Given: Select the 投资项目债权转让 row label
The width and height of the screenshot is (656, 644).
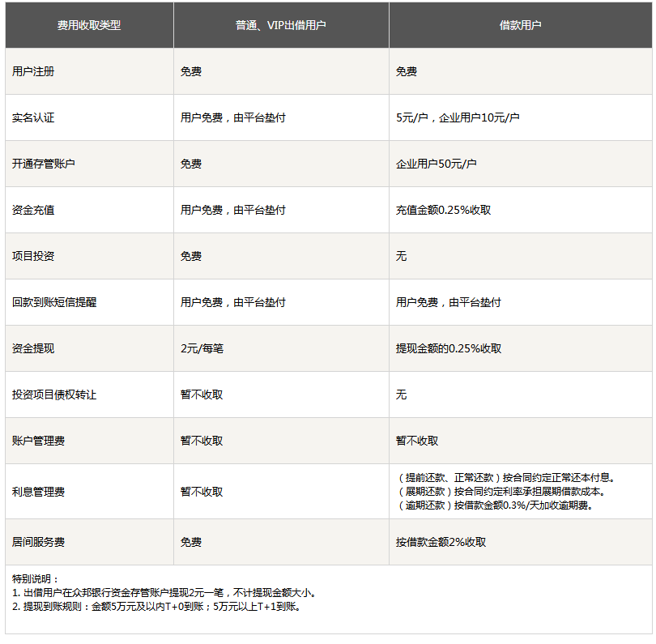Looking at the screenshot, I should pos(54,395).
